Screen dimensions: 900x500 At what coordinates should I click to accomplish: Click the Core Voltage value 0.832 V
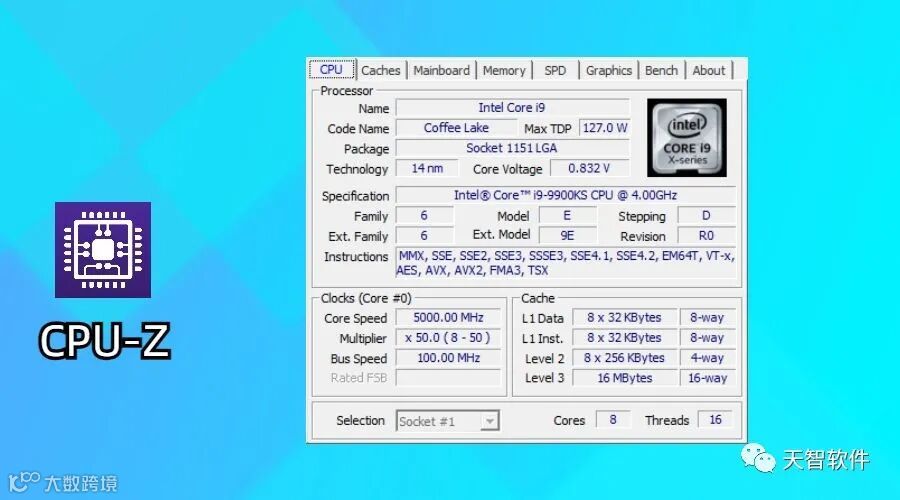tap(589, 168)
